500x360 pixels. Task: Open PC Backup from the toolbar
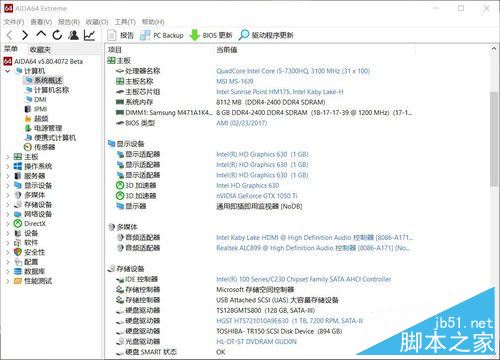coord(162,35)
